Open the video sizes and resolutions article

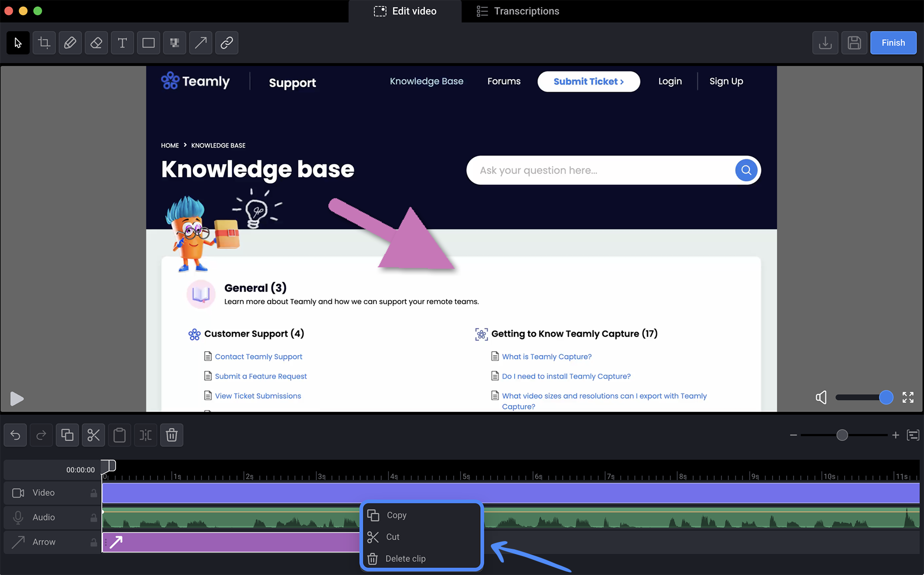tap(604, 401)
